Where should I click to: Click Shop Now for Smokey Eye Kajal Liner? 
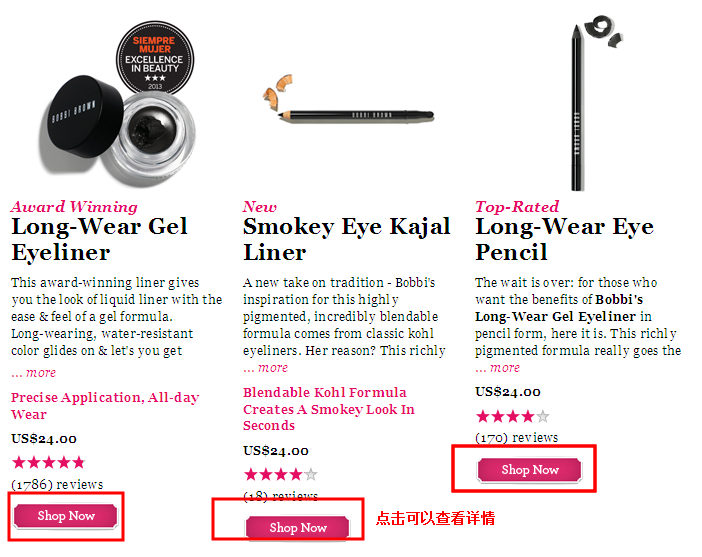[298, 527]
